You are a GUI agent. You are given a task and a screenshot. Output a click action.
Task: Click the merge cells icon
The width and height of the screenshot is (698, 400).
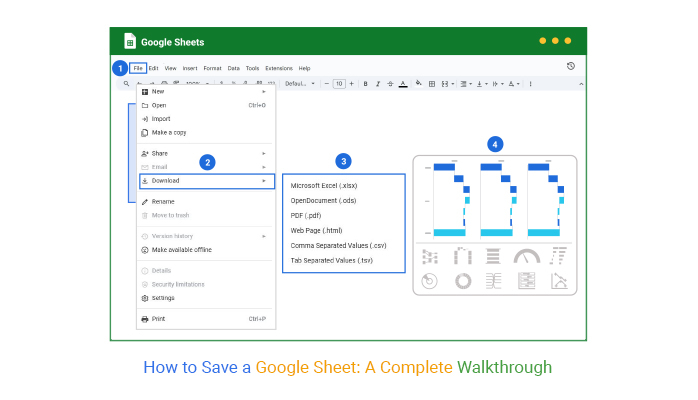[445, 84]
